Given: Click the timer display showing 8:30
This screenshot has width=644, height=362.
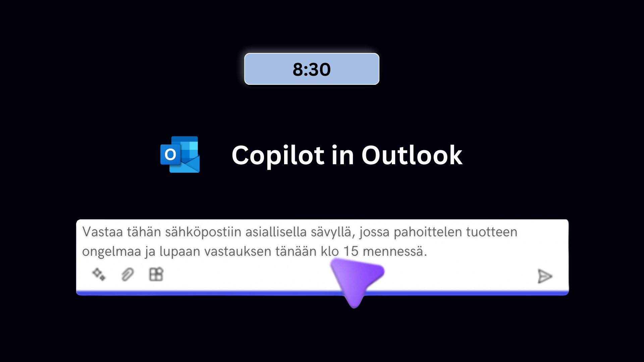Looking at the screenshot, I should click(x=312, y=69).
